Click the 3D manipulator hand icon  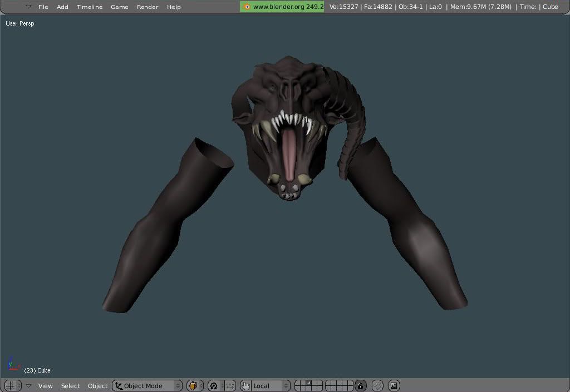[x=246, y=385]
